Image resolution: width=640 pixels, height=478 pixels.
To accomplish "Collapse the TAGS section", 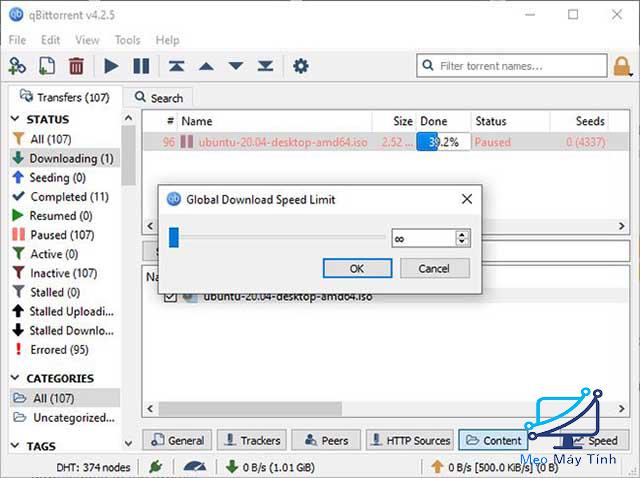I will [x=15, y=446].
